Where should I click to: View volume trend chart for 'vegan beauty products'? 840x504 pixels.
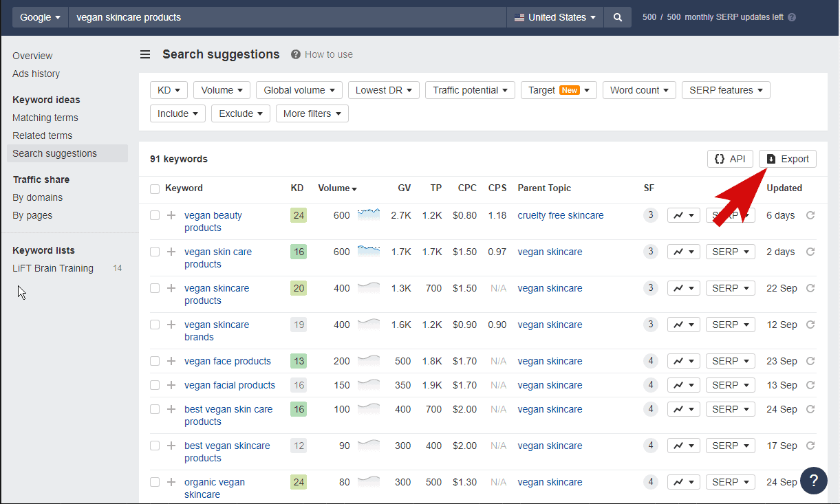[x=369, y=214]
